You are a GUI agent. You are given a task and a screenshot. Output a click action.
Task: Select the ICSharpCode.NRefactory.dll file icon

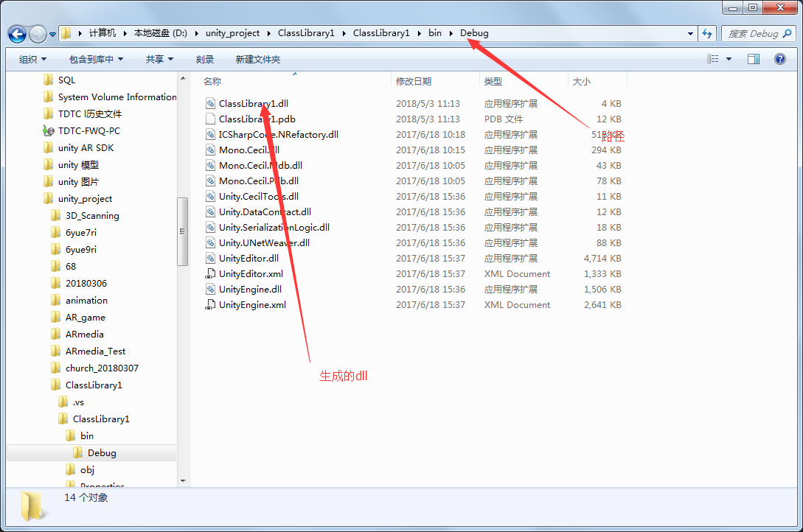pos(210,135)
